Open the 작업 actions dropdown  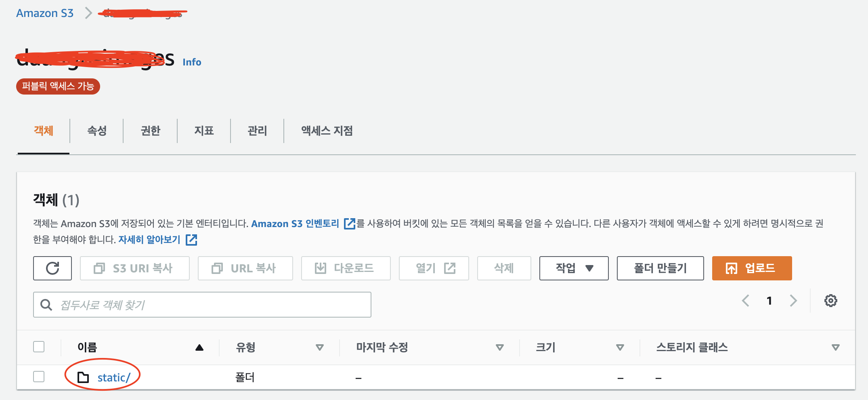(x=574, y=268)
